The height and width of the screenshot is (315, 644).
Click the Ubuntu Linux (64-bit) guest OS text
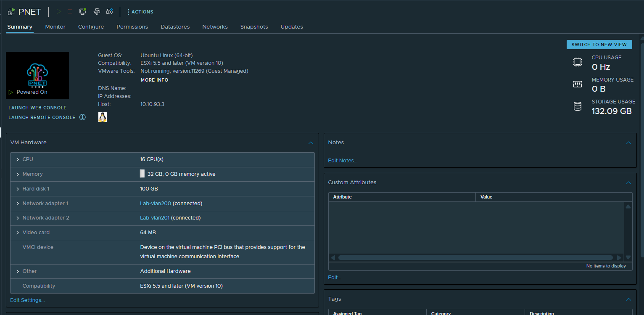coord(166,56)
